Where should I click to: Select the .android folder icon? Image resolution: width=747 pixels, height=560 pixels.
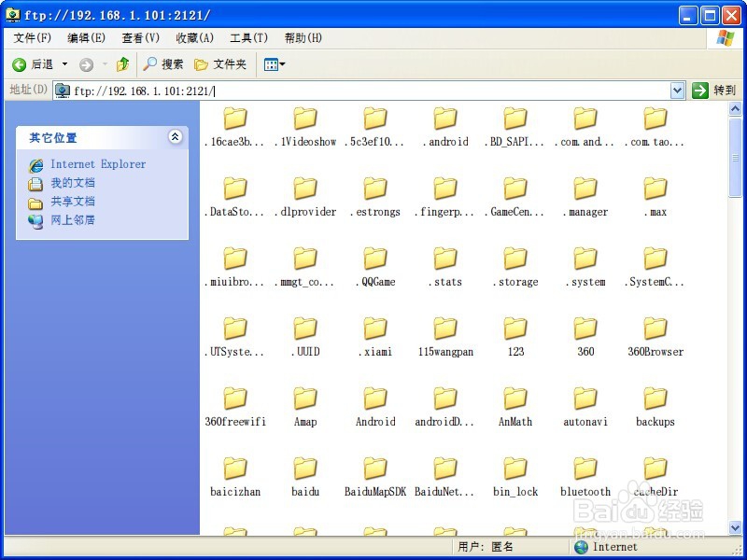445,119
